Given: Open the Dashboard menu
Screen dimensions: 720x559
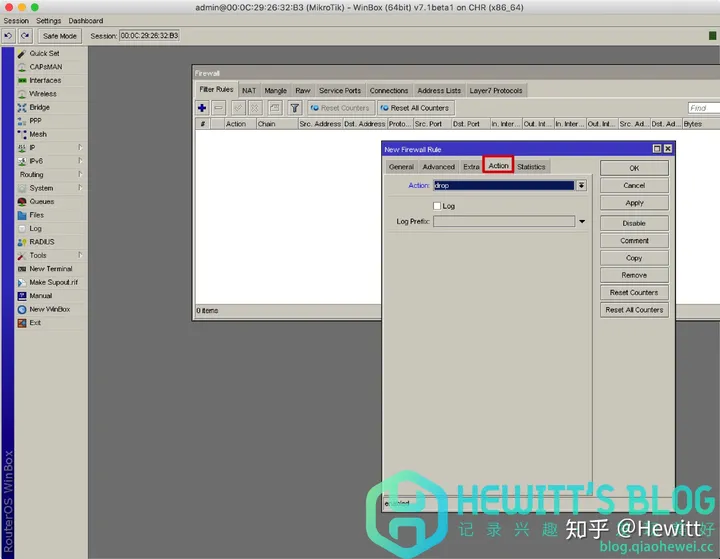Looking at the screenshot, I should pos(86,21).
